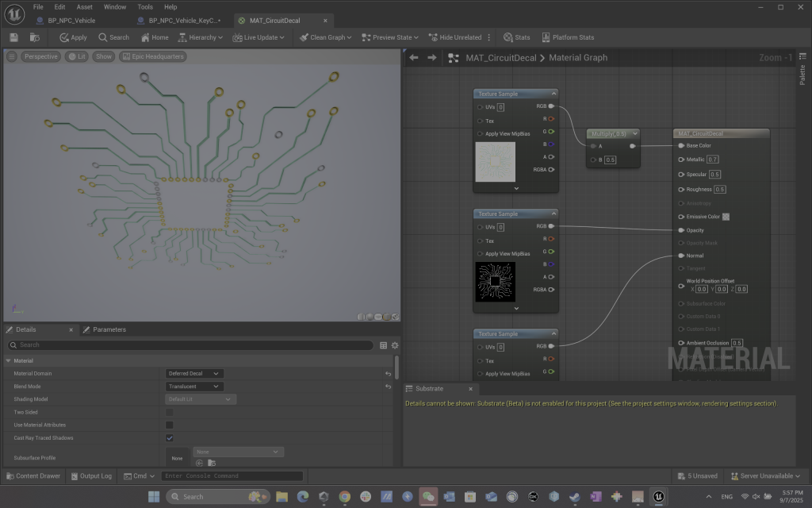The width and height of the screenshot is (812, 508).
Task: Open the Asset menu
Action: [84, 6]
